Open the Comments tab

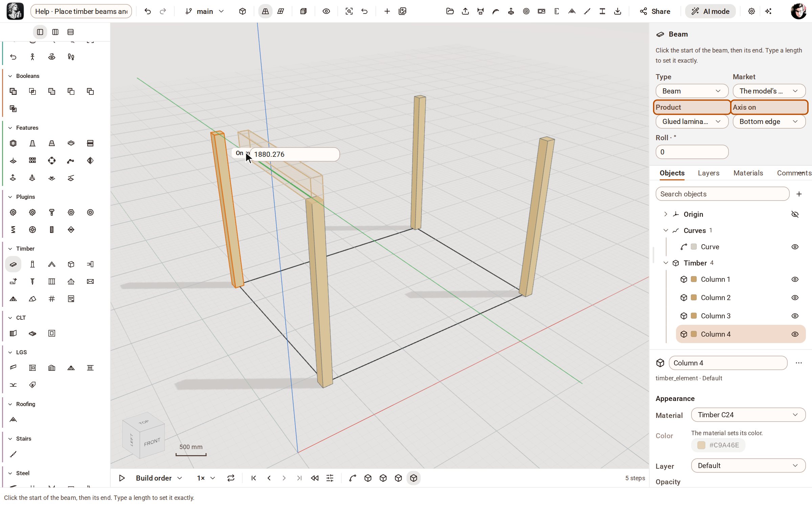tap(794, 173)
